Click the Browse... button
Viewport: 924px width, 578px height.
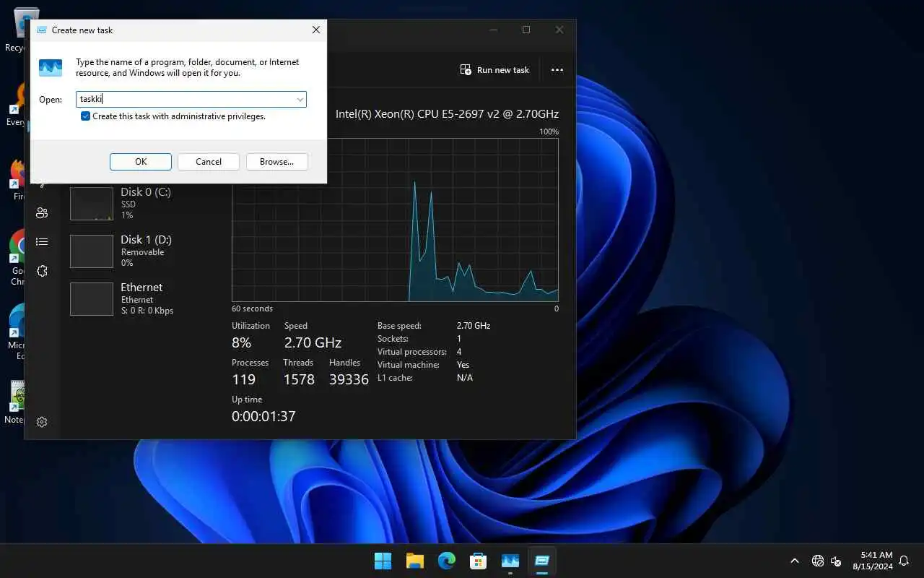pyautogui.click(x=277, y=162)
